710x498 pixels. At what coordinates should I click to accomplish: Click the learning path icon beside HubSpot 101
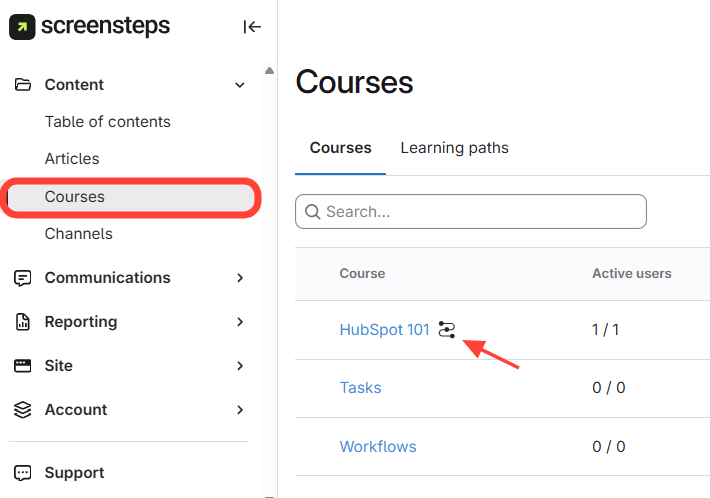pyautogui.click(x=447, y=330)
